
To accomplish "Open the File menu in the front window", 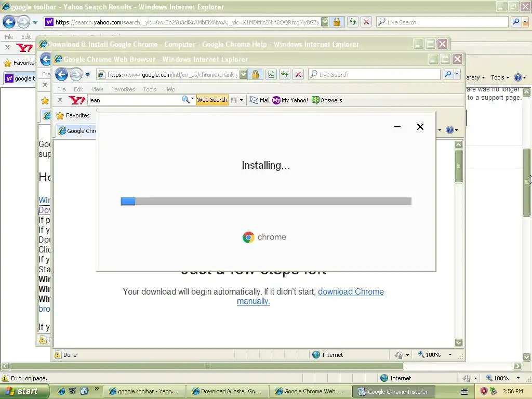I will 61,89.
